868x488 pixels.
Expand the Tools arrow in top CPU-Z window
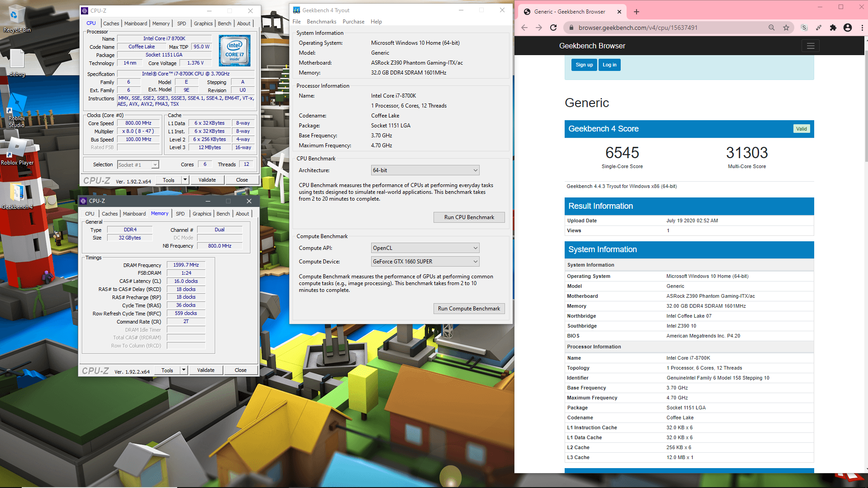click(184, 180)
